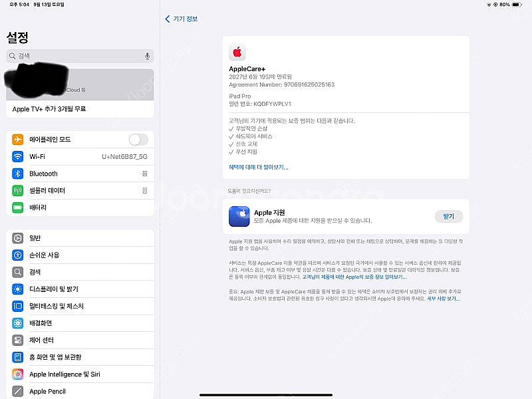Image resolution: width=532 pixels, height=399 pixels.
Task: Click the Wi-Fi status bar icon
Action: click(489, 5)
